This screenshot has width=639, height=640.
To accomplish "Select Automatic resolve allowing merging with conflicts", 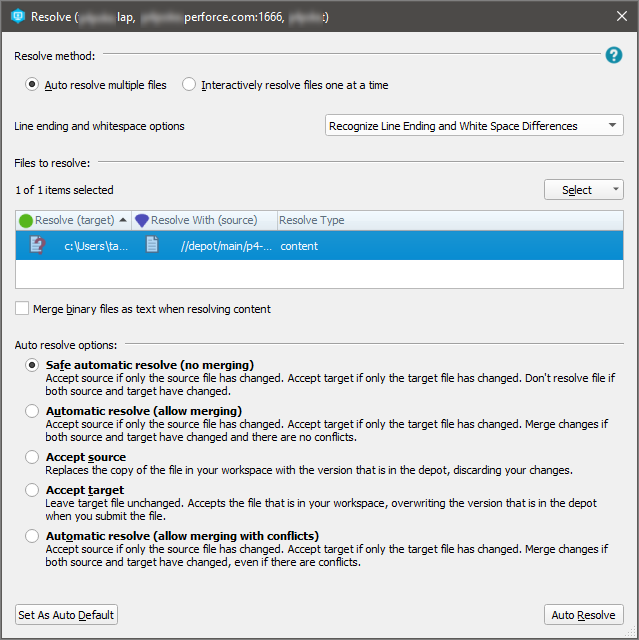I will (x=33, y=536).
